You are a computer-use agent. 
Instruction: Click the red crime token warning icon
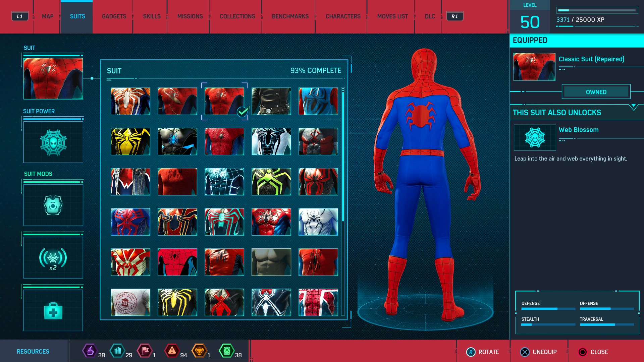click(x=172, y=351)
